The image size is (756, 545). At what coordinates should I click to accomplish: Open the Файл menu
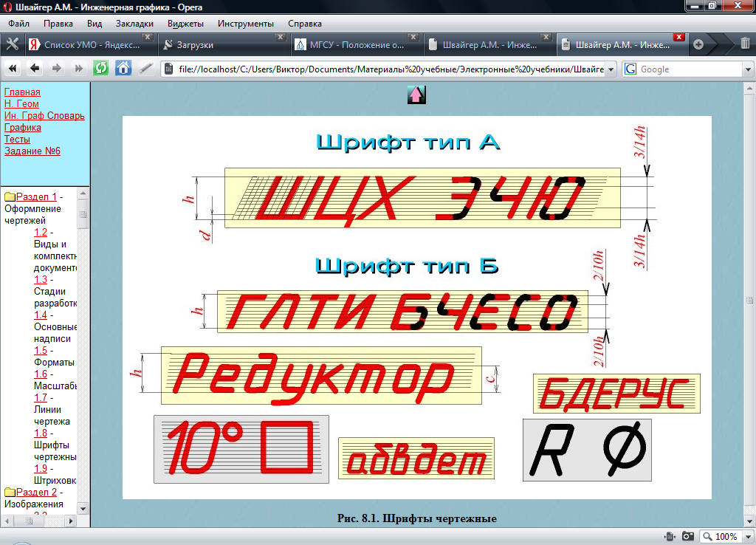[x=18, y=24]
